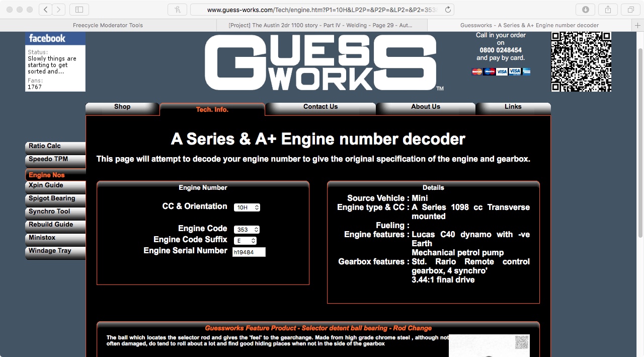The width and height of the screenshot is (644, 357).
Task: Click the 'Mechanical petrol pump' detail text
Action: (457, 253)
